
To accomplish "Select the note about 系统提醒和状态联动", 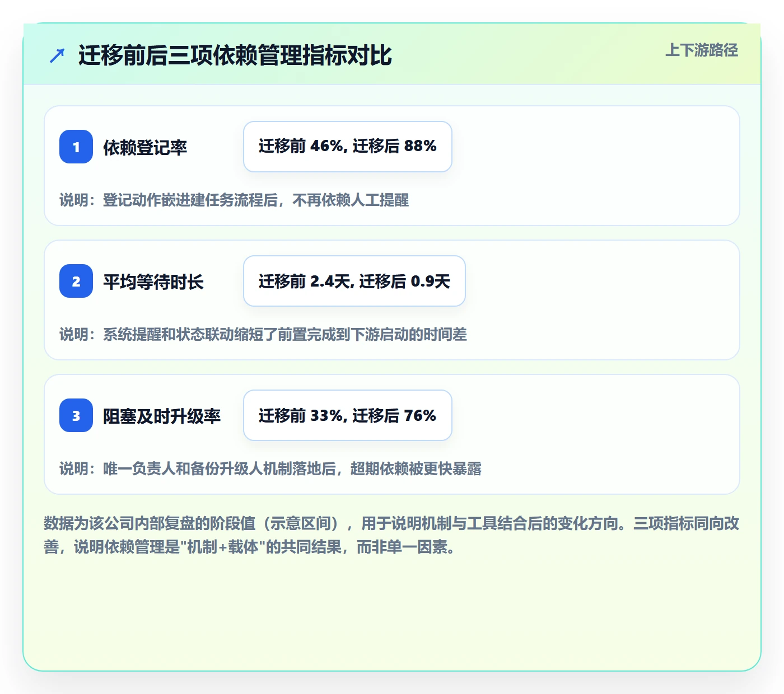I will click(263, 334).
